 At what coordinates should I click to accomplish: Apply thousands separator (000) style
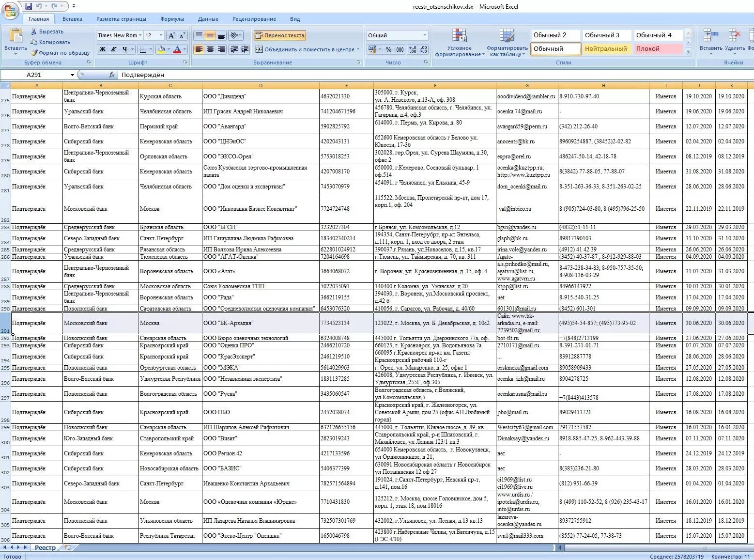pos(400,49)
